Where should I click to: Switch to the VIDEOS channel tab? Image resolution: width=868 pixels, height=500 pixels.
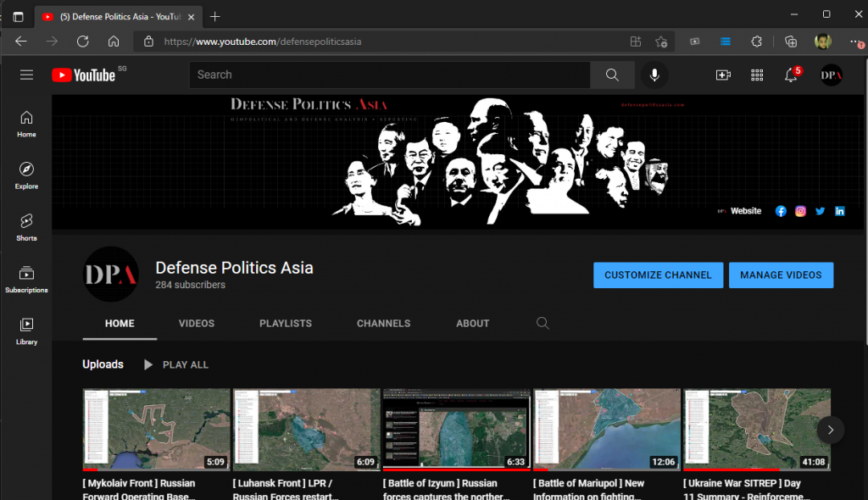pyautogui.click(x=197, y=324)
